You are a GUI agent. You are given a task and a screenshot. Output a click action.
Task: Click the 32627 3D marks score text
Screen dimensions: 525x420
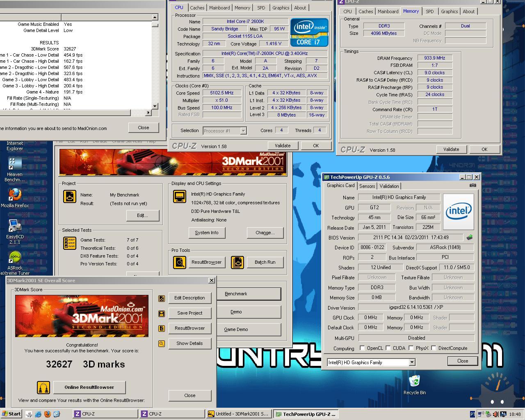pyautogui.click(x=85, y=364)
